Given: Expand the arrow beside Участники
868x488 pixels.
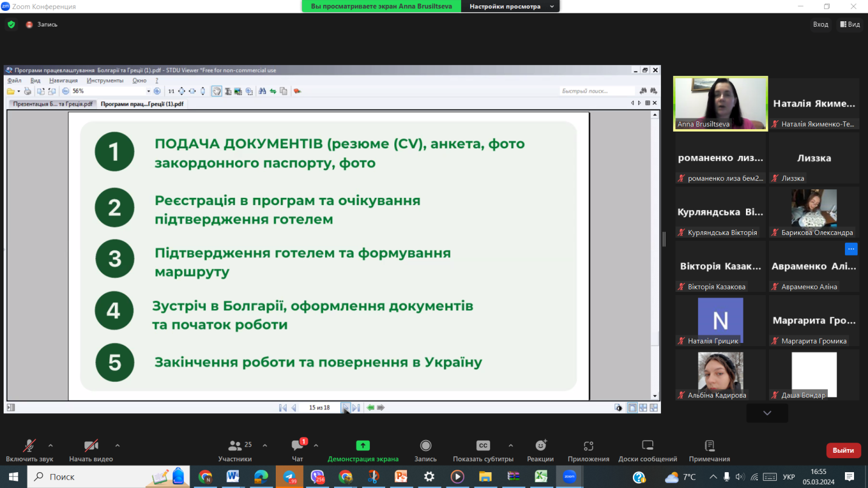Looking at the screenshot, I should point(265,446).
